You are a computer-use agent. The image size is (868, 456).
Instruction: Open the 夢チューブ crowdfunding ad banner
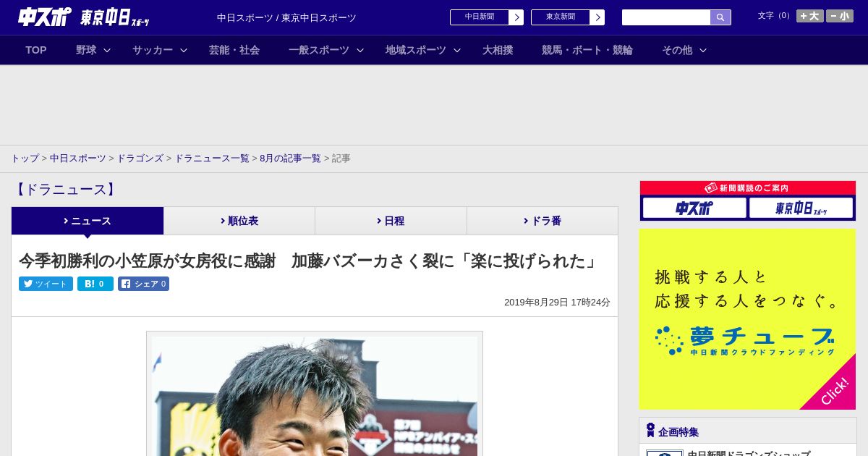pos(747,319)
